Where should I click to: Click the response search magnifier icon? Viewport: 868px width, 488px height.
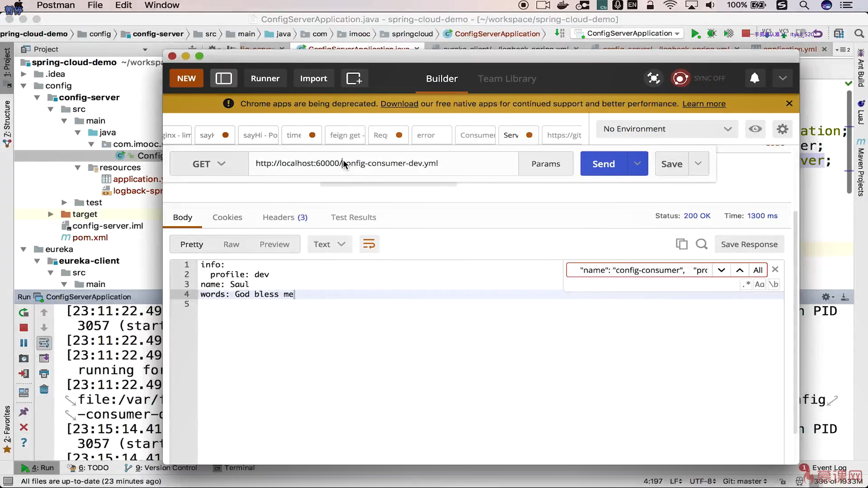(x=701, y=244)
